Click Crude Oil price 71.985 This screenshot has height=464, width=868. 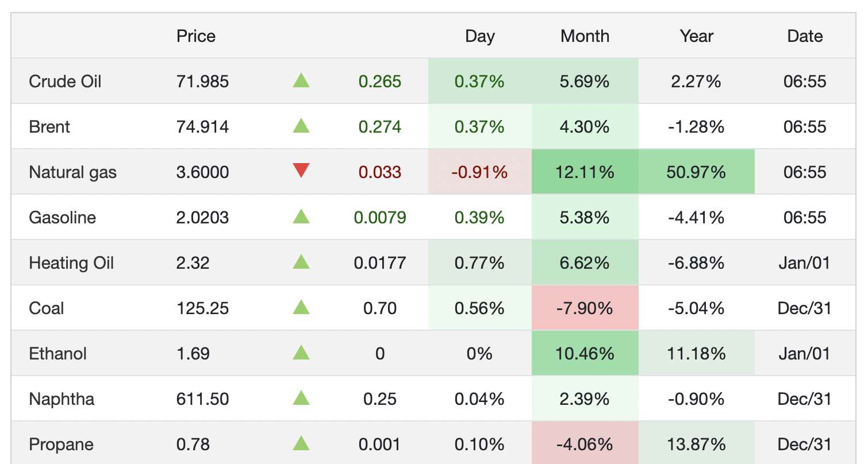202,82
